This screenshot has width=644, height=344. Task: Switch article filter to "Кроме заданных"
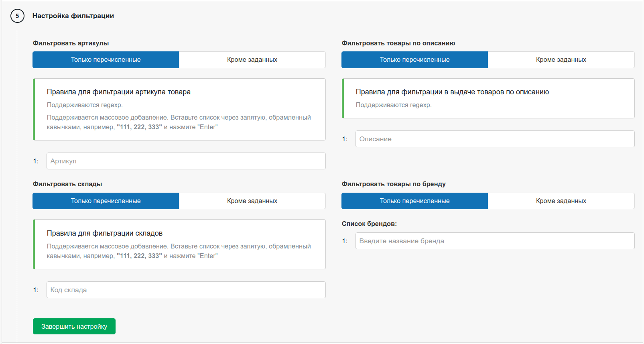coord(252,60)
